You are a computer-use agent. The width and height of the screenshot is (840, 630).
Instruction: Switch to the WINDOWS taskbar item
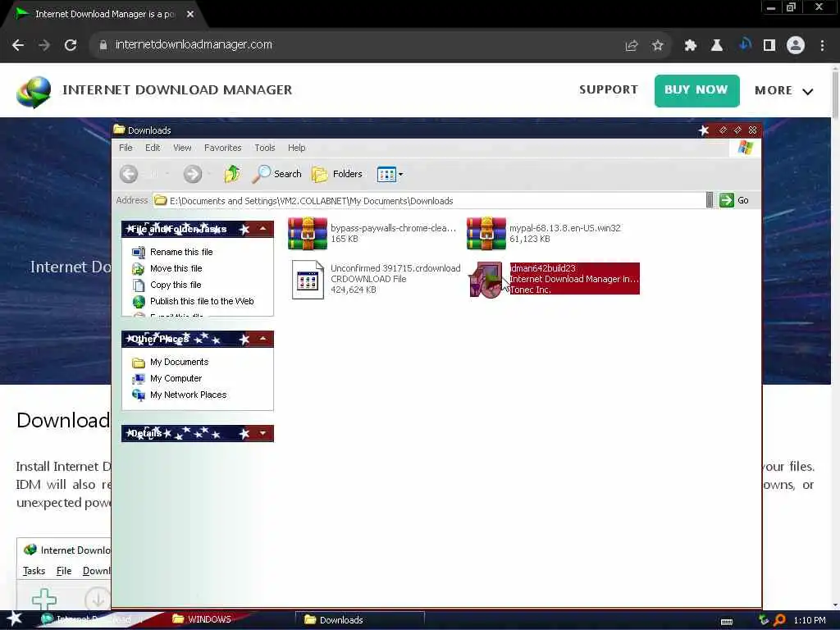point(203,619)
